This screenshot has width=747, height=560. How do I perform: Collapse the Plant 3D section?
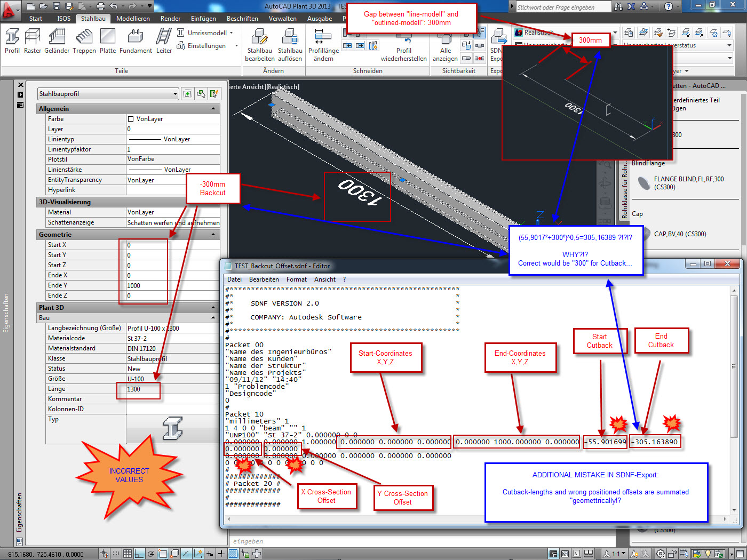point(213,308)
